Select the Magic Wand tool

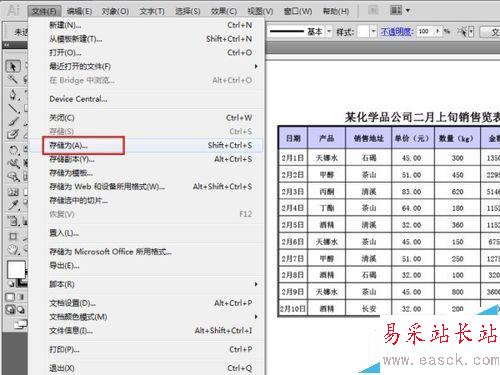(x=13, y=80)
